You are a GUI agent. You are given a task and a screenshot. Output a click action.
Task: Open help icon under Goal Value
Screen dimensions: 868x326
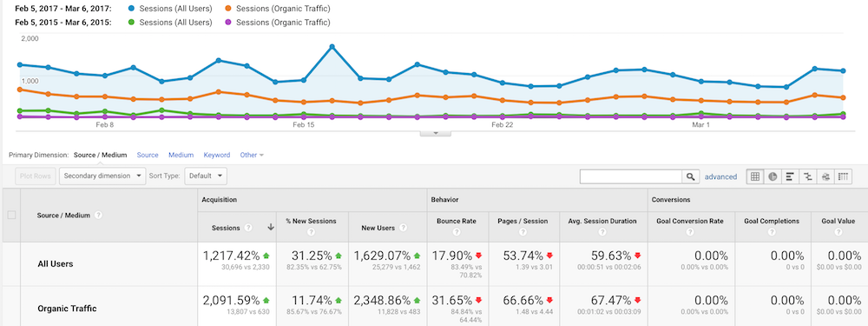pos(838,232)
